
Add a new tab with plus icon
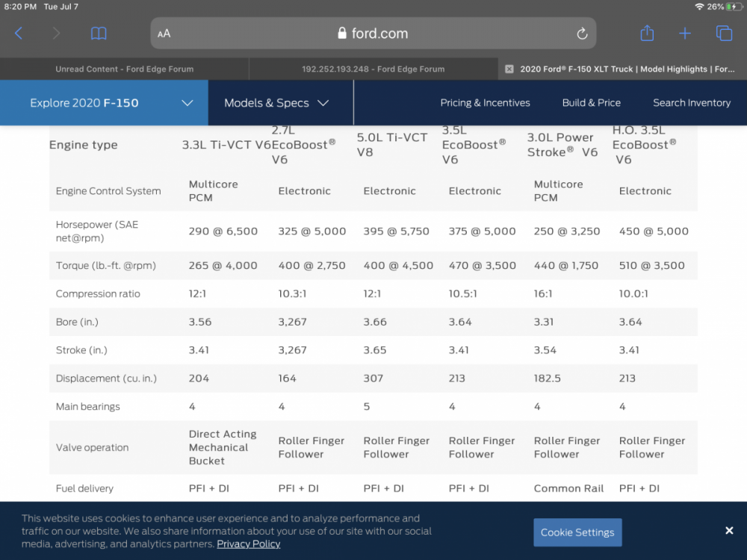685,34
